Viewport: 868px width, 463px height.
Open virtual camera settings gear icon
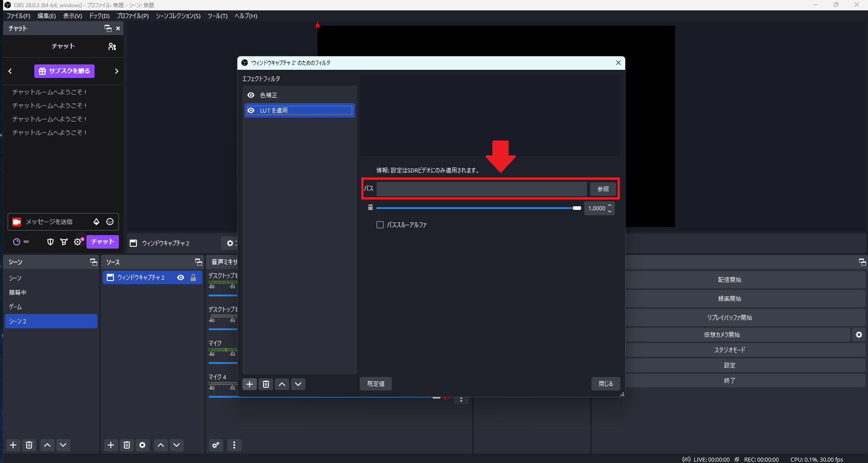coord(859,335)
